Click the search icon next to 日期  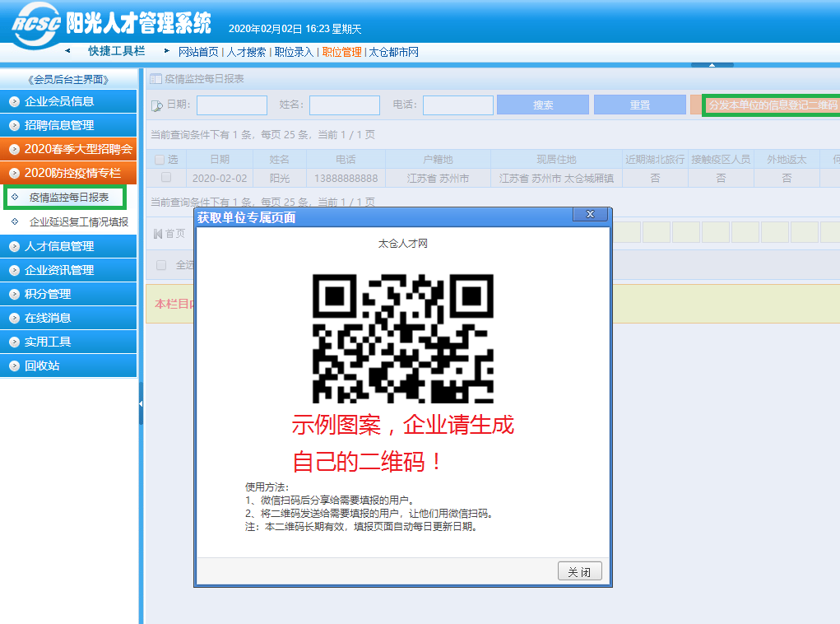click(156, 105)
